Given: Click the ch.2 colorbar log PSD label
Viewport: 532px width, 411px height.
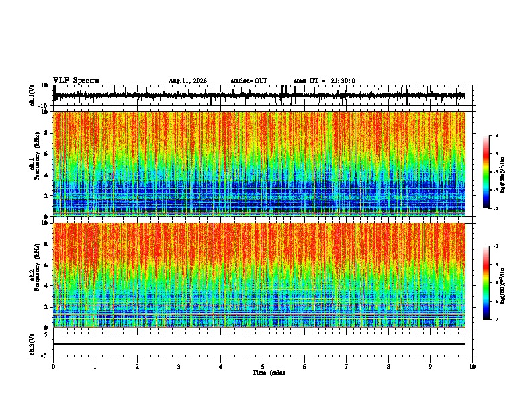Looking at the screenshot, I should point(502,285).
